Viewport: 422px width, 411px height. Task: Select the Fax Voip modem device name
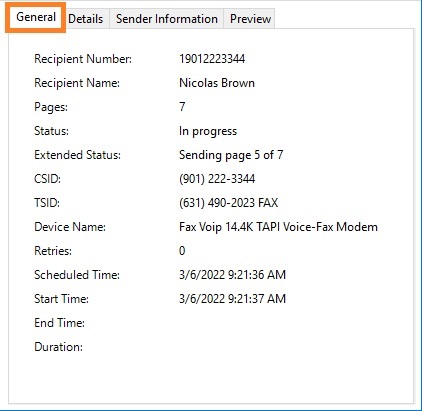278,227
